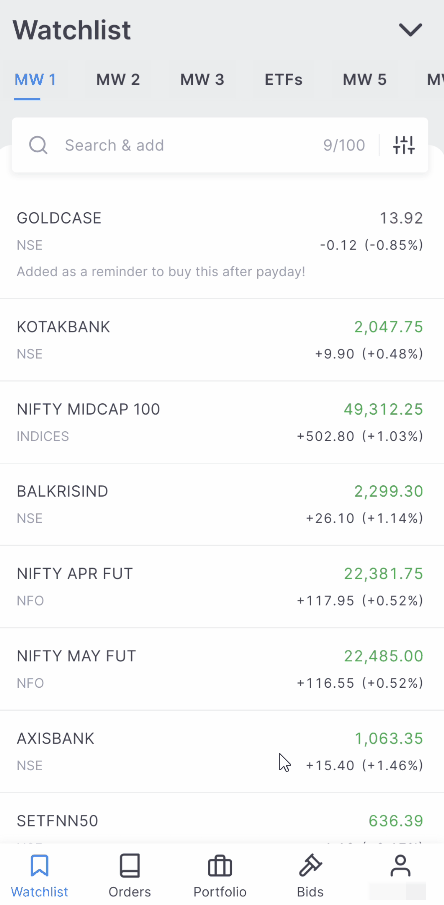Open the KOTAKBANK stock row
Image resolution: width=444 pixels, height=905 pixels.
[222, 340]
